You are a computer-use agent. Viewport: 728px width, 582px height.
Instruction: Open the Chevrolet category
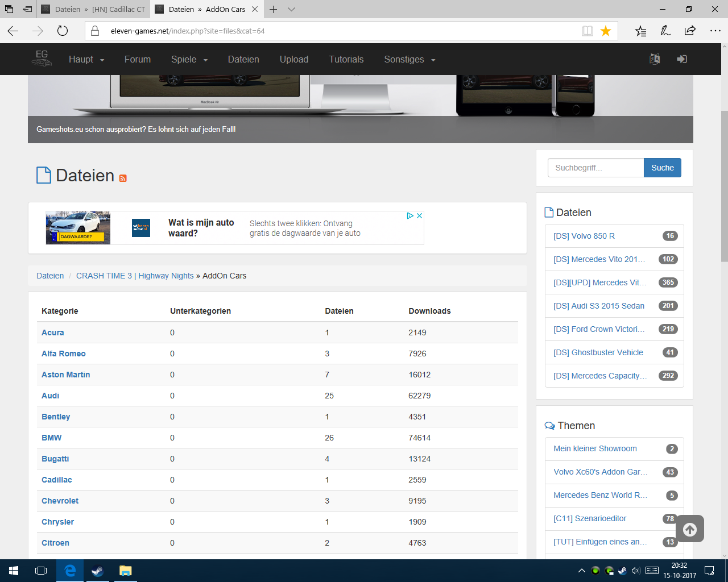60,501
